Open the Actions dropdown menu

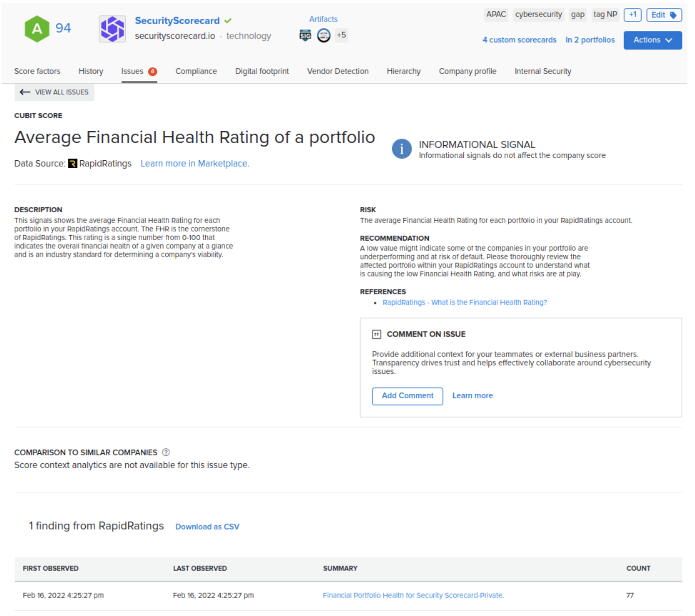tap(653, 40)
